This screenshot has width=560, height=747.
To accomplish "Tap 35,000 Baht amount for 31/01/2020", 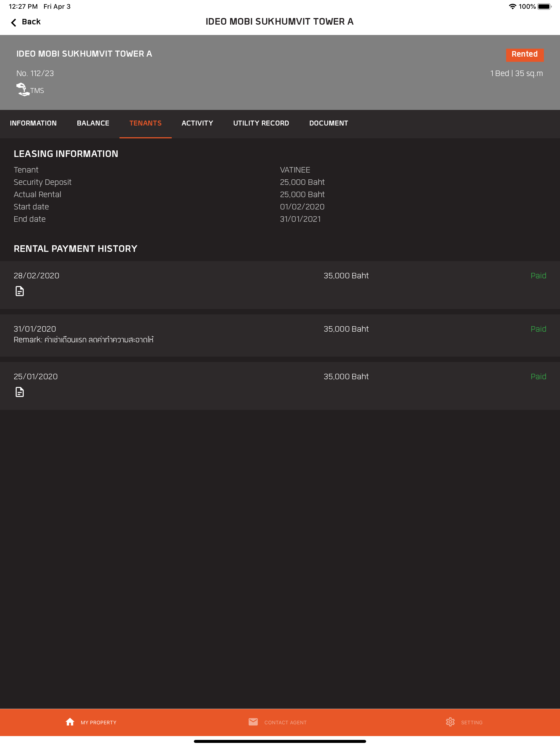I will (x=346, y=329).
